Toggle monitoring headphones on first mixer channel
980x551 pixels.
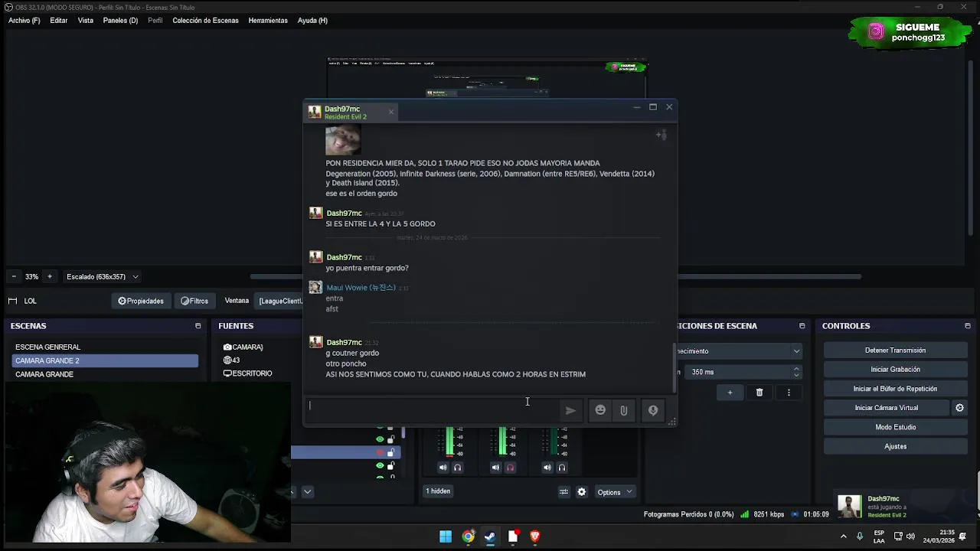(x=458, y=468)
